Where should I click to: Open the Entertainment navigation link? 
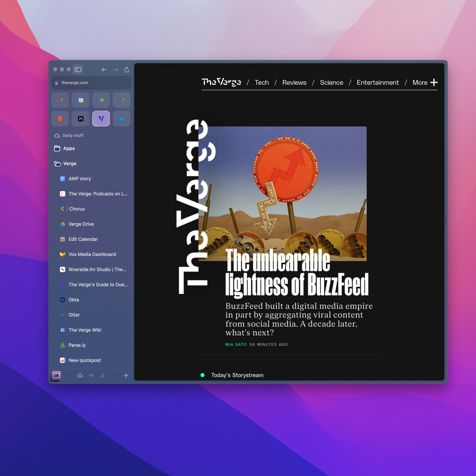point(378,83)
